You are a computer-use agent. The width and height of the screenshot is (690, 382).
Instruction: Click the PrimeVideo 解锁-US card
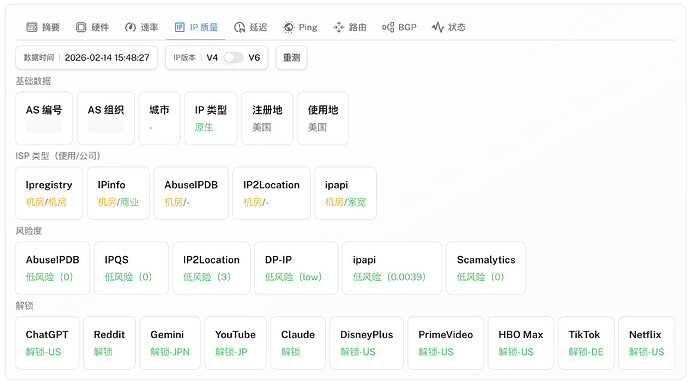[x=445, y=343]
